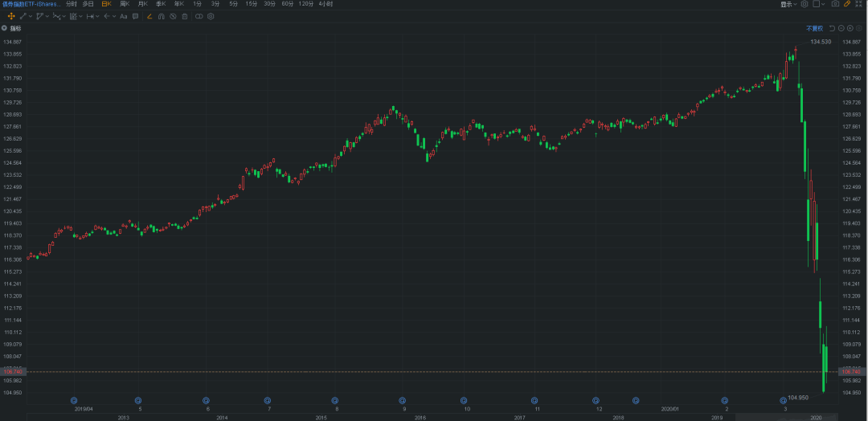Switch to the 周K weekly tab

point(125,4)
